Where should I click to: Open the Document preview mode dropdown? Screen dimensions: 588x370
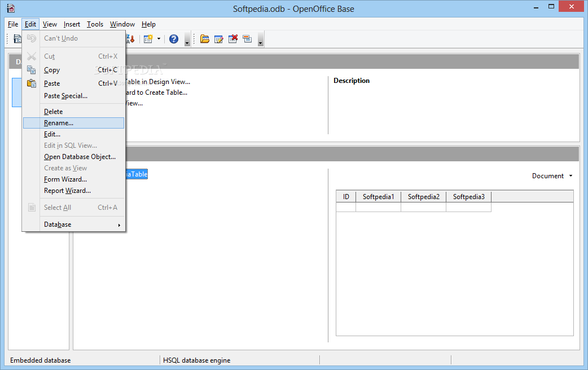pyautogui.click(x=552, y=176)
